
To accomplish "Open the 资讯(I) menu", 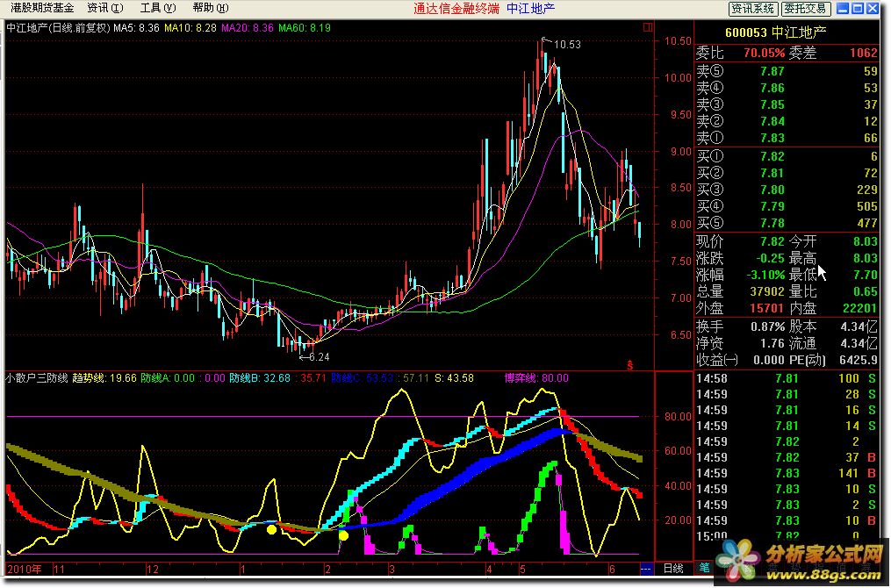I will pos(105,8).
